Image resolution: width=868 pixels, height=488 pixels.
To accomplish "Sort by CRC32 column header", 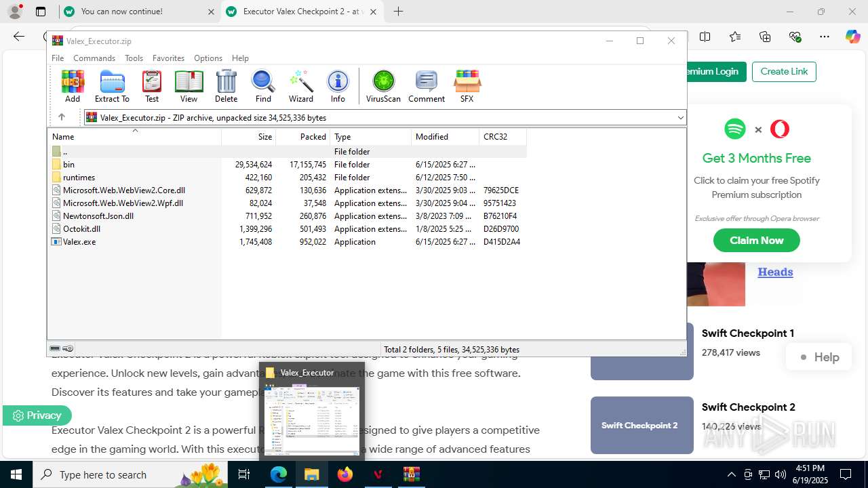I will [x=502, y=136].
